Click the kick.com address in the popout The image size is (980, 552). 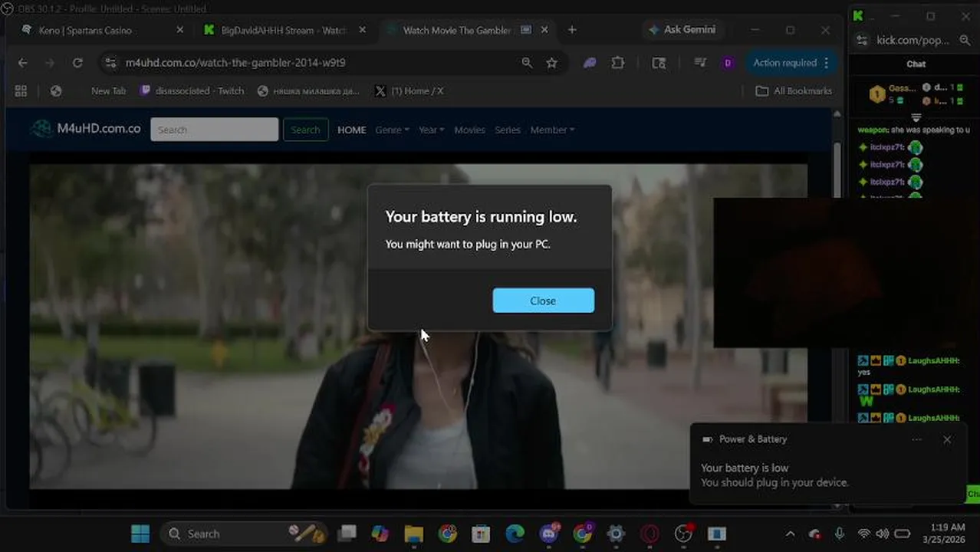pos(913,40)
